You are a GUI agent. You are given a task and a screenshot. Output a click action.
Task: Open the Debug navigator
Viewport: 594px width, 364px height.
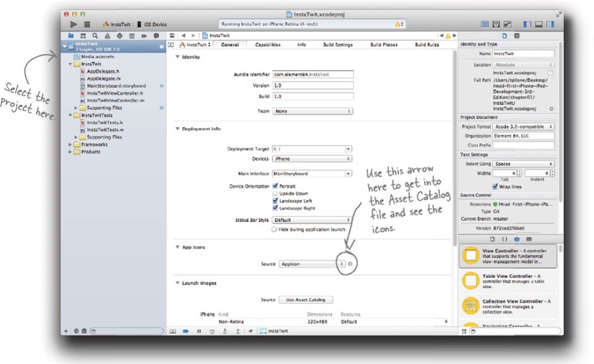click(x=132, y=36)
